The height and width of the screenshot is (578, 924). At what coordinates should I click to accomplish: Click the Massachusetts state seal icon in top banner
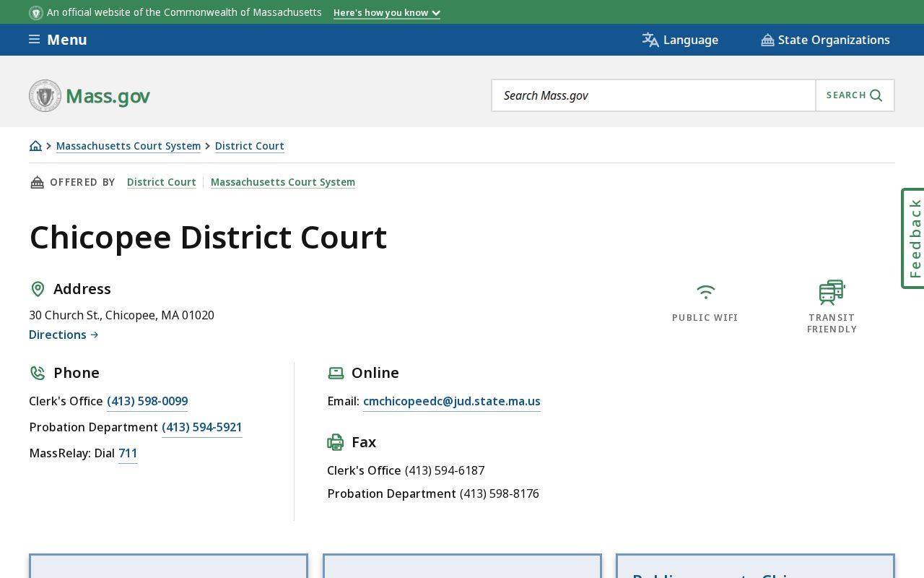36,13
